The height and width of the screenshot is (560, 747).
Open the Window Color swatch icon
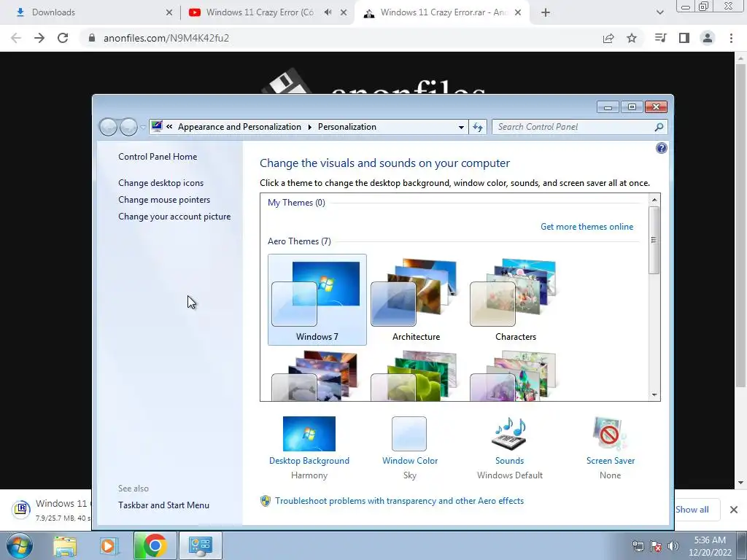409,434
